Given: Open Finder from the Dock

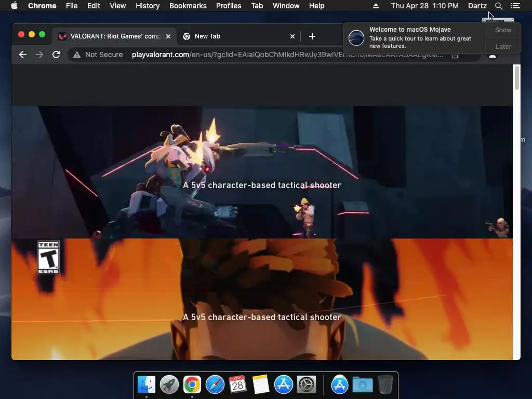Looking at the screenshot, I should (x=146, y=384).
